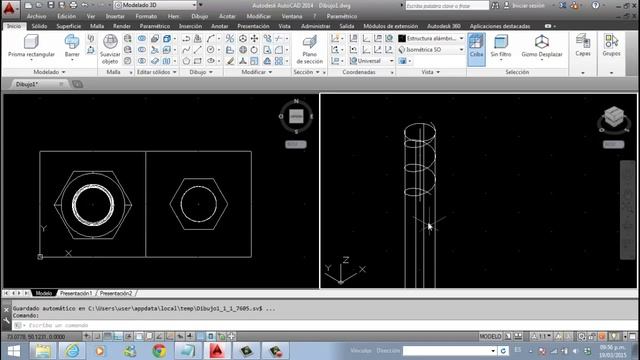Open the Capas layers panel
The height and width of the screenshot is (360, 640).
[583, 45]
